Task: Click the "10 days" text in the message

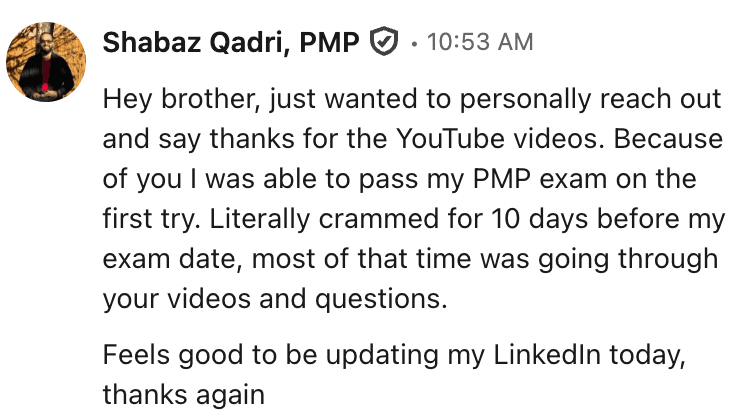Action: (x=540, y=219)
